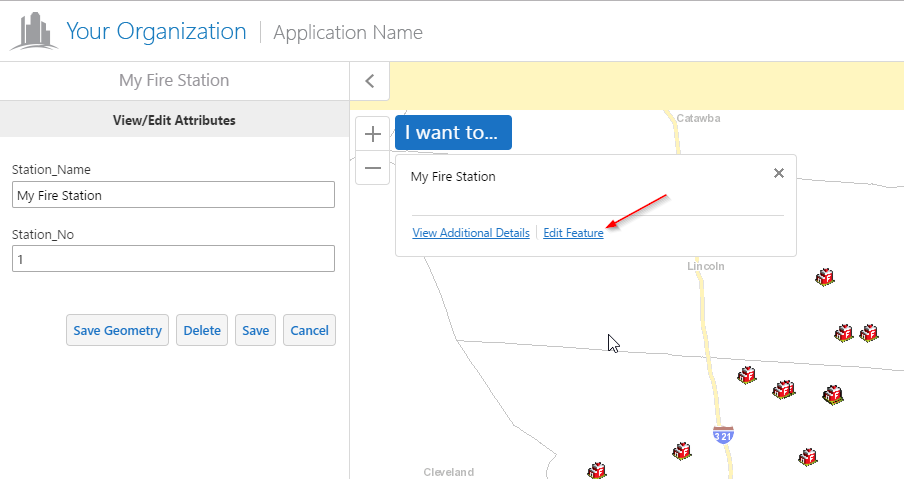Screen dimensions: 904x479
Task: Click the Delete button
Action: click(x=202, y=330)
